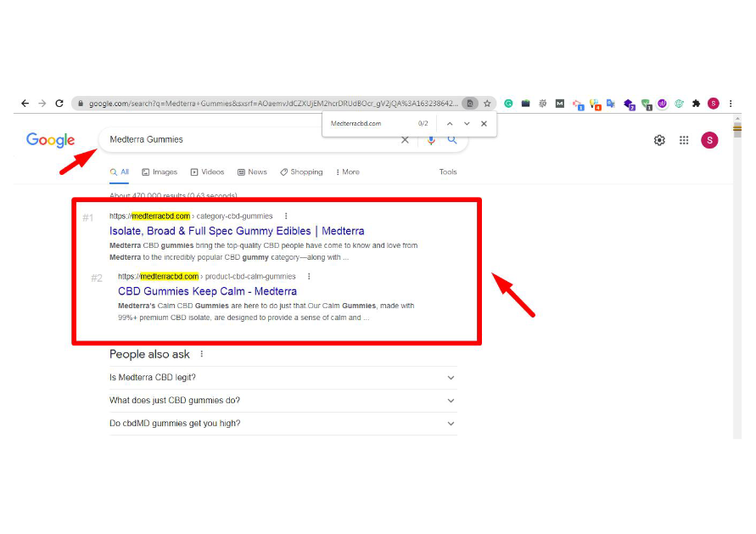
Task: Click the medterracbd.com category-cbd-gummies URL
Action: tap(191, 216)
